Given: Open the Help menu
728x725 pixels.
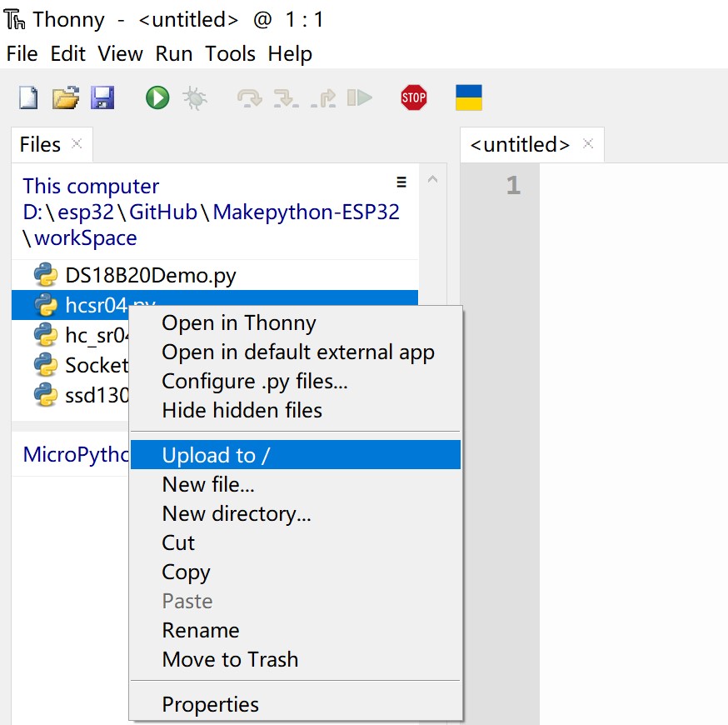Looking at the screenshot, I should pyautogui.click(x=290, y=54).
